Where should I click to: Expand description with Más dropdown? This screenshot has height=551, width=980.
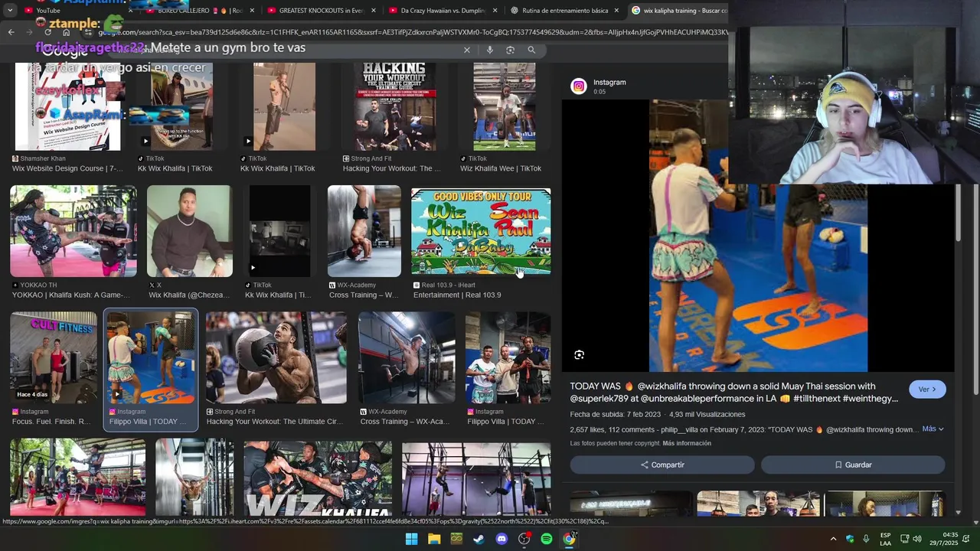coord(933,429)
